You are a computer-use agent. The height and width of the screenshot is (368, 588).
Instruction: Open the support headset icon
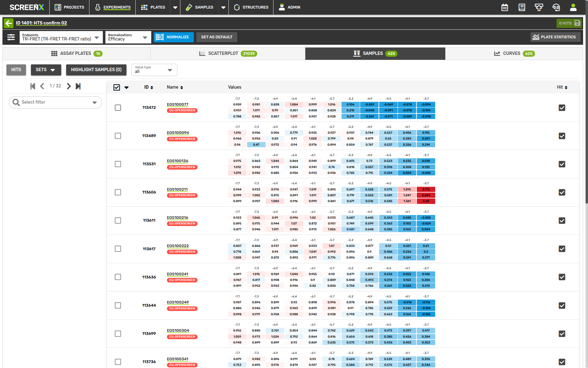pyautogui.click(x=556, y=7)
